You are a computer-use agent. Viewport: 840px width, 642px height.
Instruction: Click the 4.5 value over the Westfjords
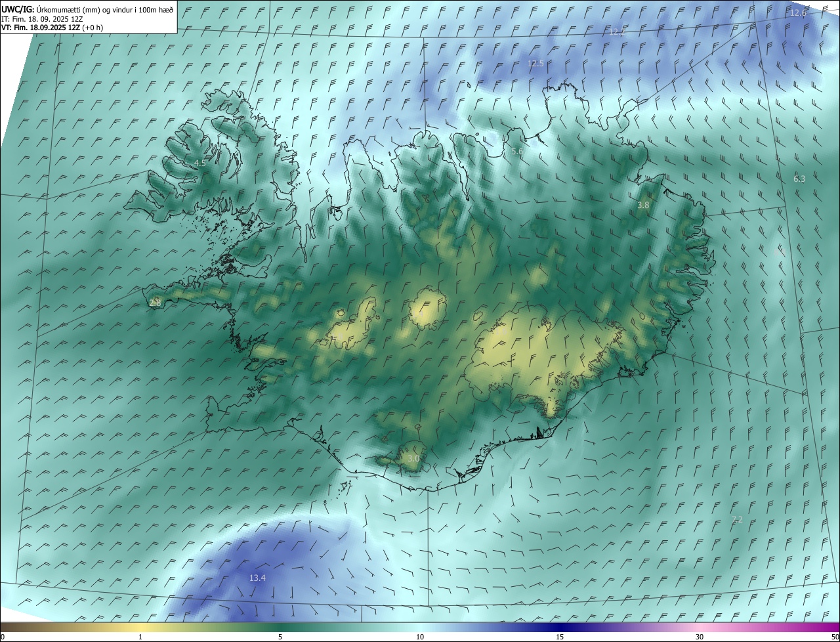pyautogui.click(x=200, y=163)
